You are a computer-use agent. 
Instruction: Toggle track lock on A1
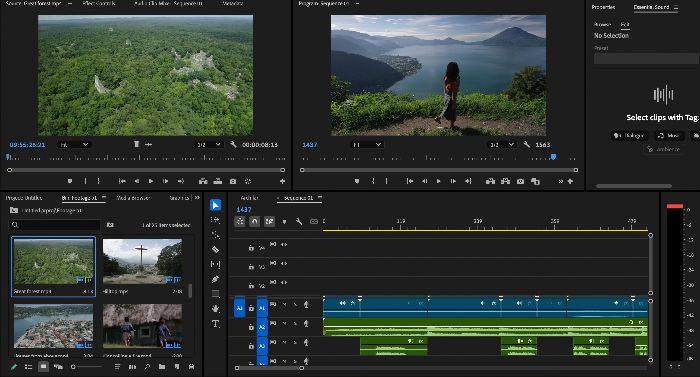tap(251, 308)
